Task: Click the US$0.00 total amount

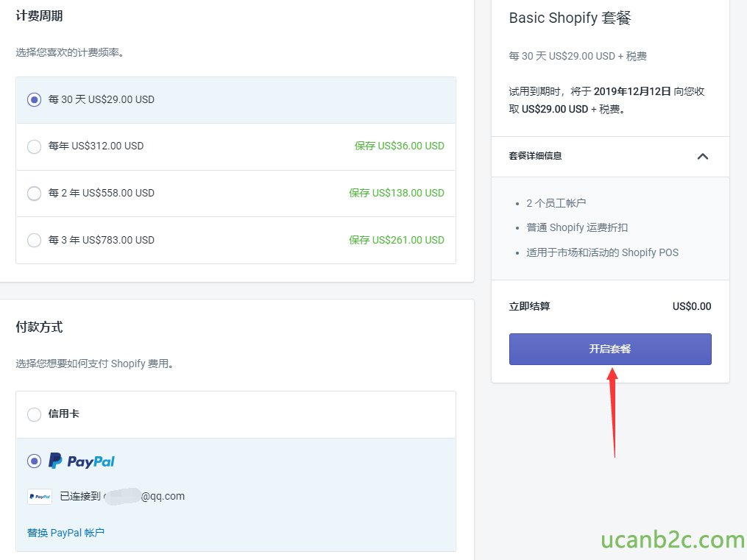Action: [692, 306]
